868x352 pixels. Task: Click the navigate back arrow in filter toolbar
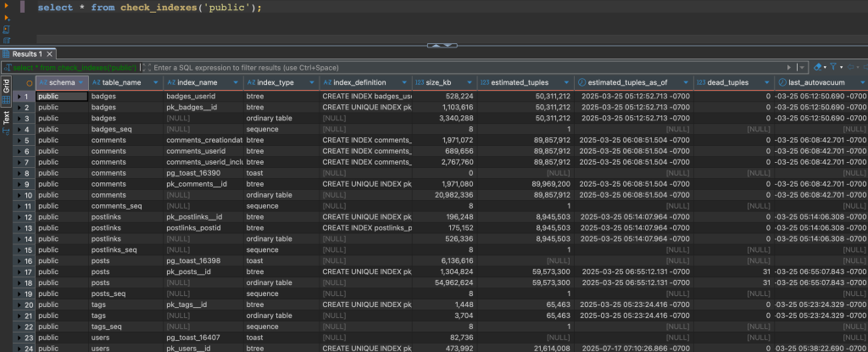point(851,67)
